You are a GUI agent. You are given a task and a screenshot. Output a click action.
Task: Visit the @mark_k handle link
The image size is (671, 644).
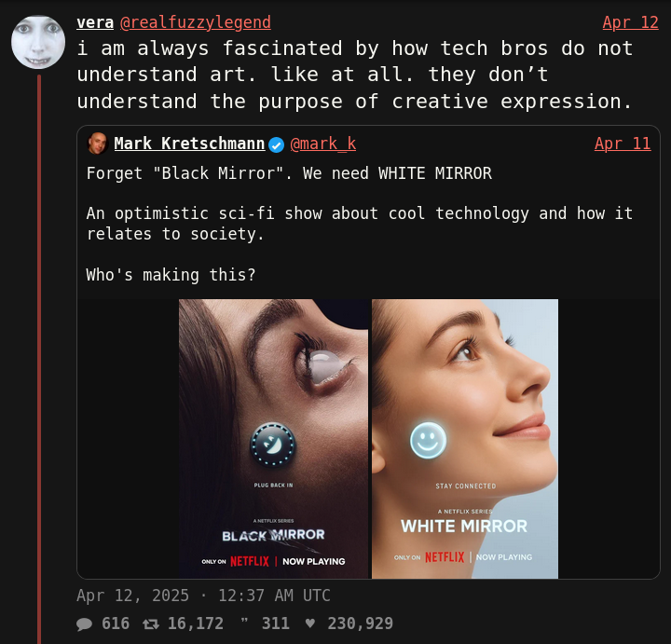(323, 144)
